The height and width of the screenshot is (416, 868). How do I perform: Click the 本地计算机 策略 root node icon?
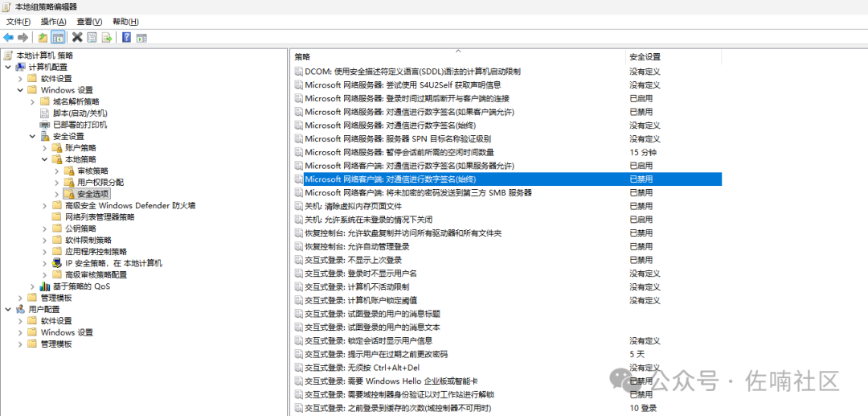coord(9,56)
